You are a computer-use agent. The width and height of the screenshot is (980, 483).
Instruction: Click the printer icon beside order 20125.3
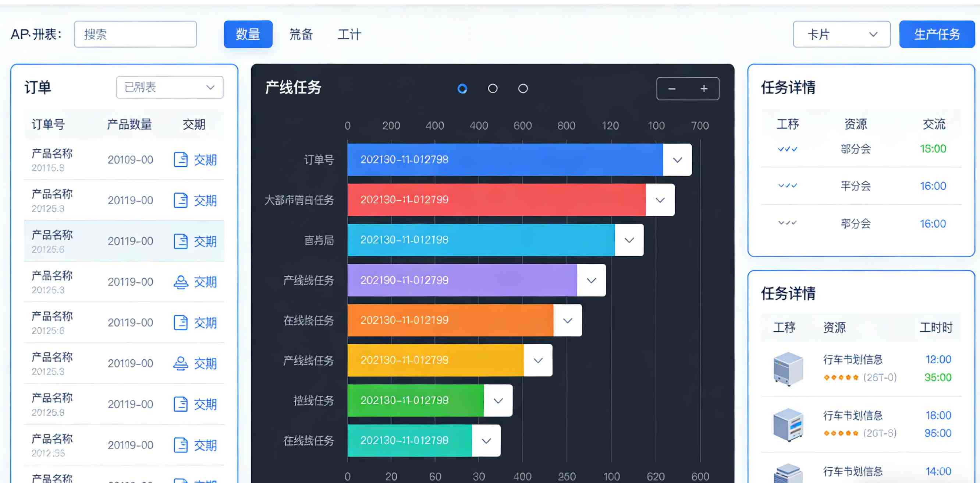181,363
